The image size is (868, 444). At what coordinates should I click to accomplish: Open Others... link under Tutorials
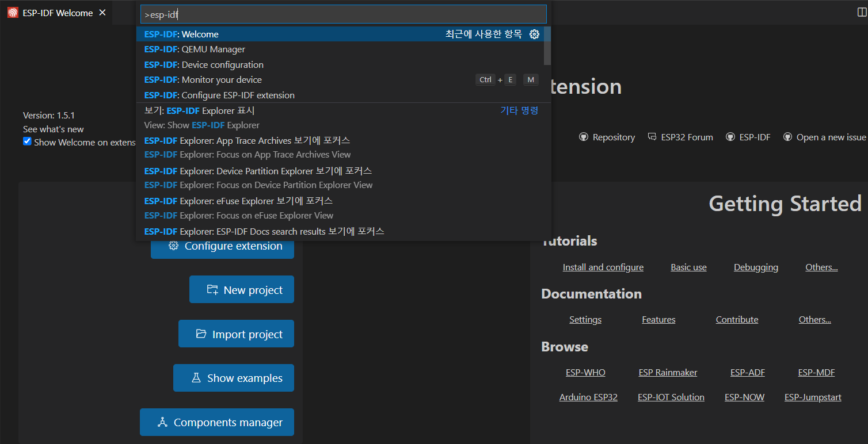click(x=821, y=267)
